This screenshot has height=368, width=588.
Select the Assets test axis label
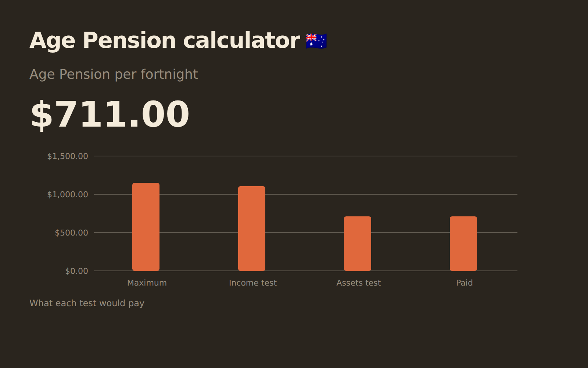pos(359,283)
